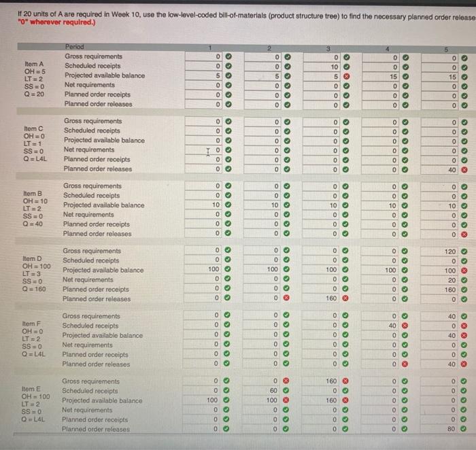Edit Item C net requirements period 1 field

point(203,150)
